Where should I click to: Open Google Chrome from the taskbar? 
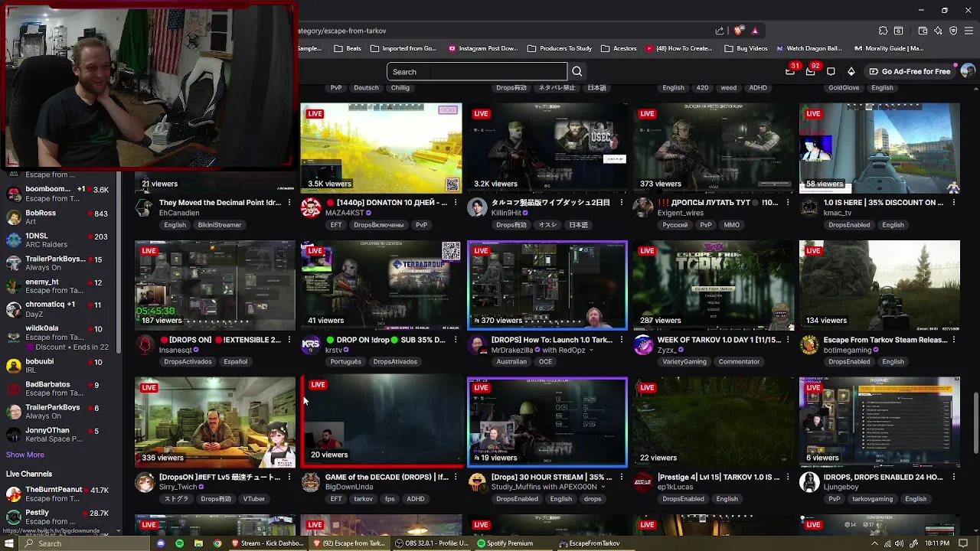(x=217, y=543)
